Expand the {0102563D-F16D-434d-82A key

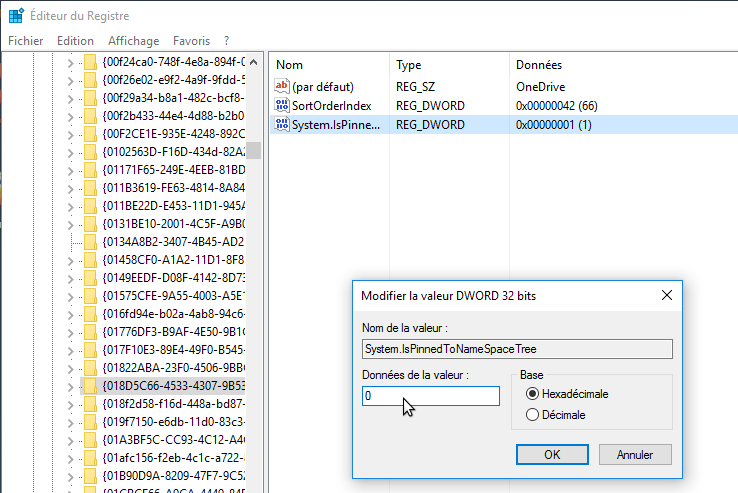(x=70, y=153)
